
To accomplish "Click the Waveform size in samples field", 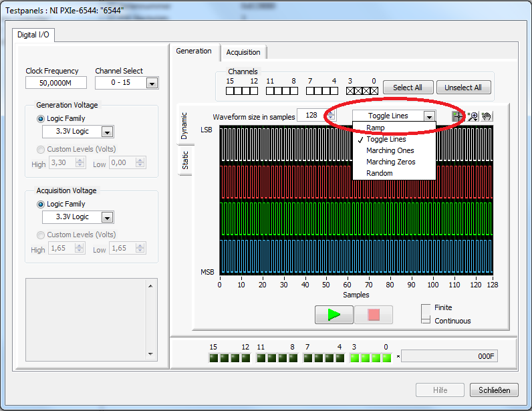I will click(x=311, y=116).
